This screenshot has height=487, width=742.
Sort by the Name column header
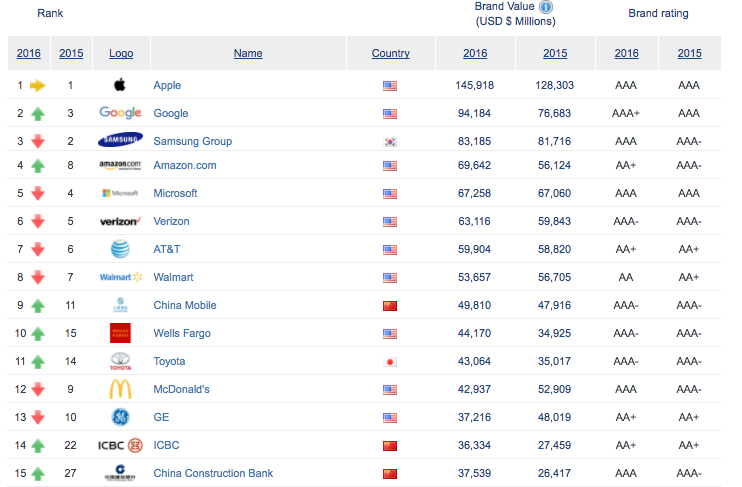pyautogui.click(x=248, y=53)
